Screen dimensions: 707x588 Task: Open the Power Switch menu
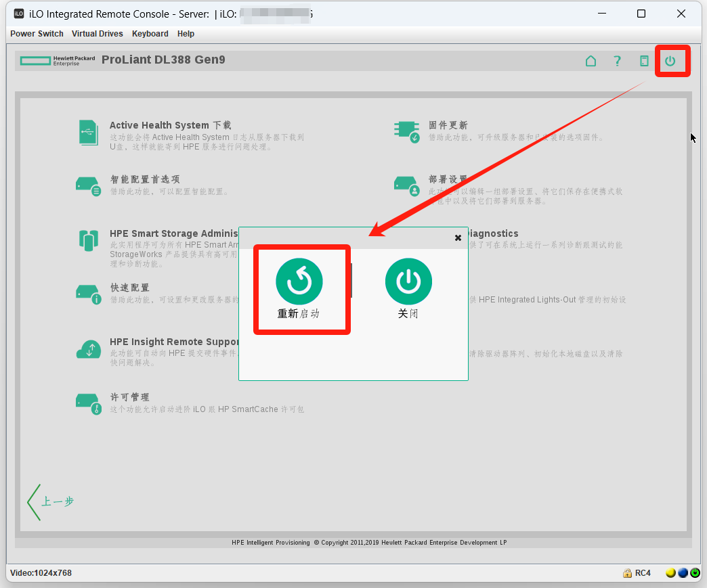(37, 34)
